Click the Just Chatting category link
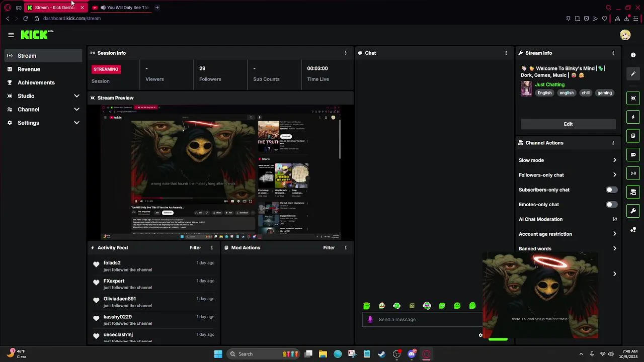 (549, 84)
